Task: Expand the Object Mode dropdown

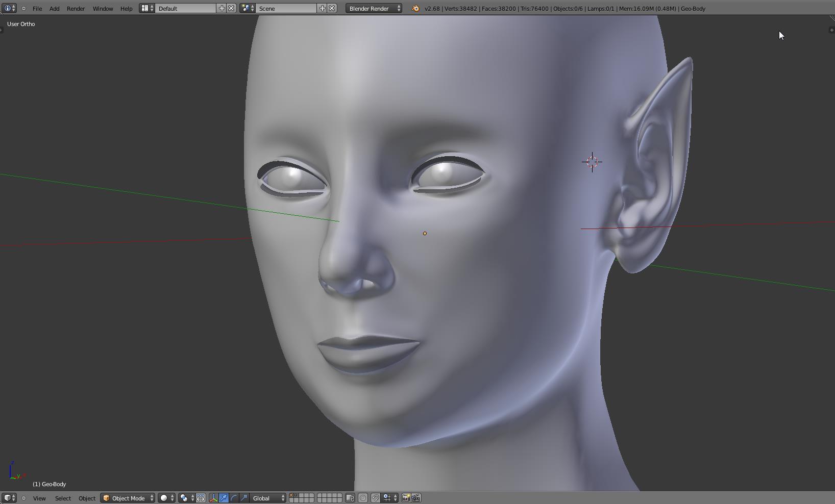Action: point(128,498)
